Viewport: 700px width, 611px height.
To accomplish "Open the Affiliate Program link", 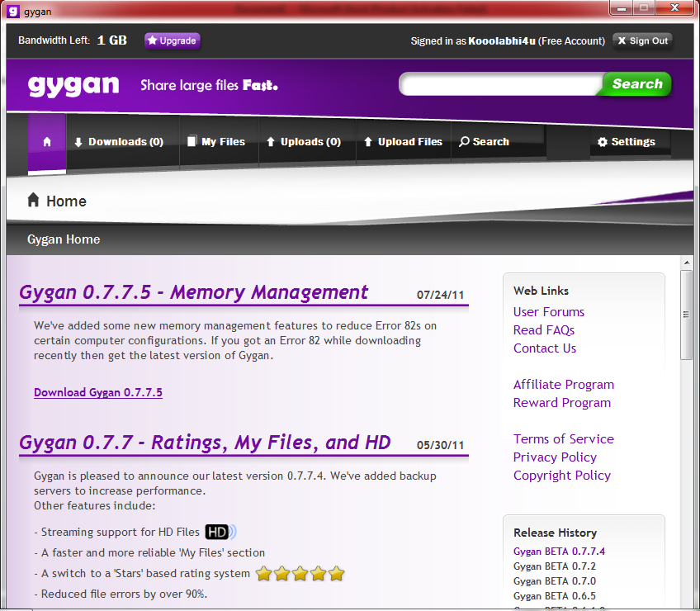I will [563, 385].
